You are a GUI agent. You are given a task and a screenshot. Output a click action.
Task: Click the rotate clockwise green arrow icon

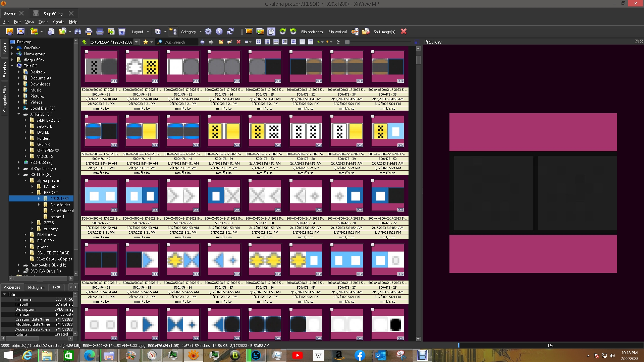282,32
